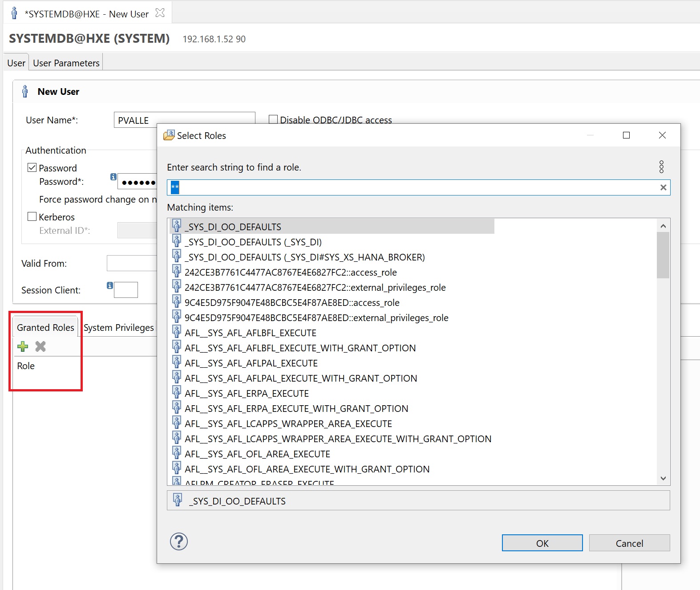Enable Kerberos authentication checkbox
700x590 pixels.
click(32, 217)
